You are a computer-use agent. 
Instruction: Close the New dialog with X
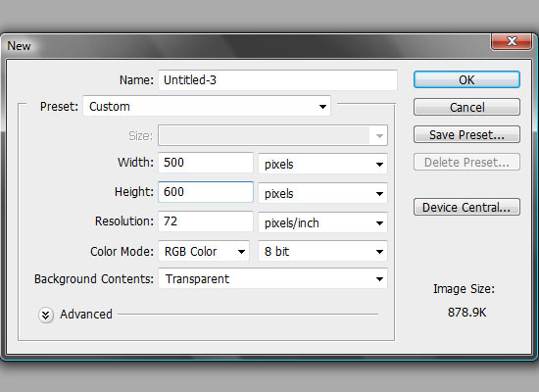(x=512, y=41)
